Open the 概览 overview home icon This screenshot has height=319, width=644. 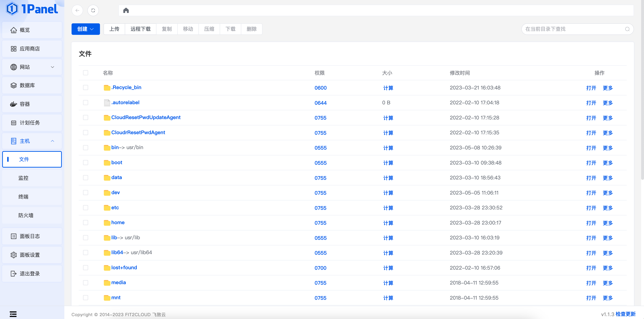click(13, 30)
